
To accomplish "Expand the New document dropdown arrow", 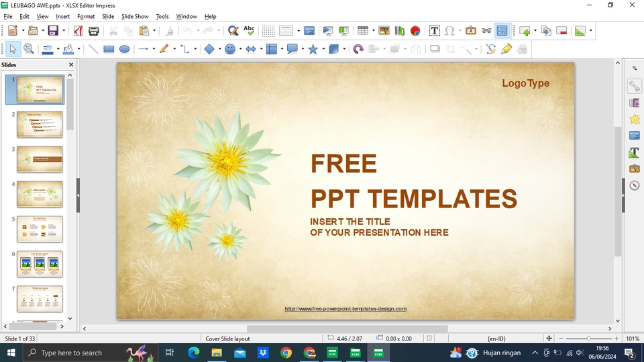I will tap(23, 31).
